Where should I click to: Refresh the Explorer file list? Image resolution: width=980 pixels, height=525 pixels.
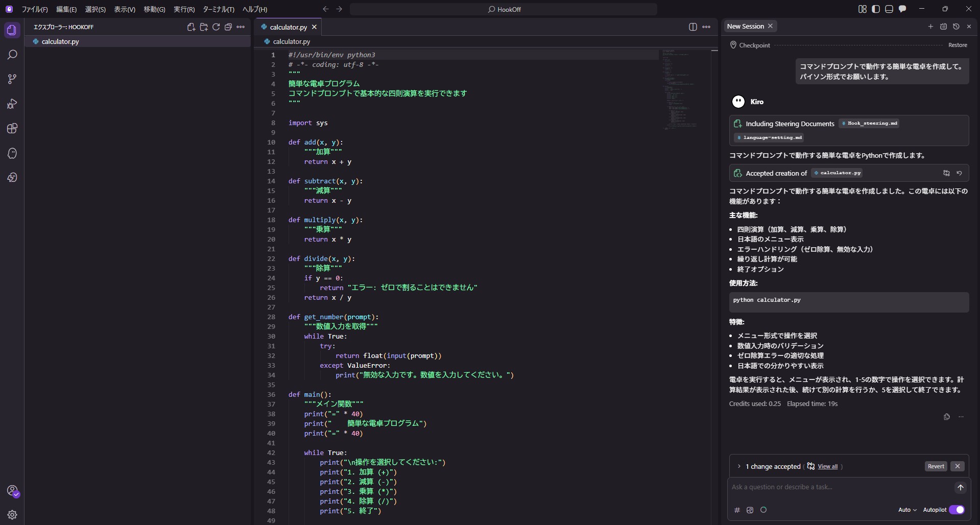[x=216, y=27]
